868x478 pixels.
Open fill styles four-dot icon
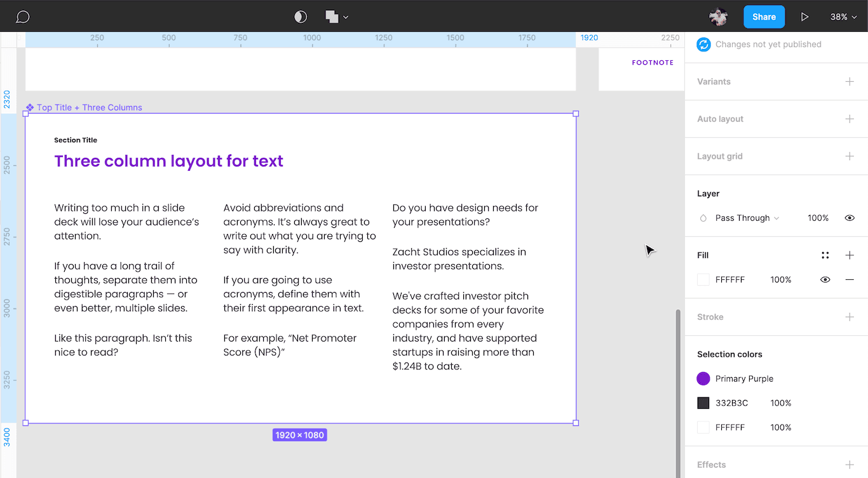point(825,255)
